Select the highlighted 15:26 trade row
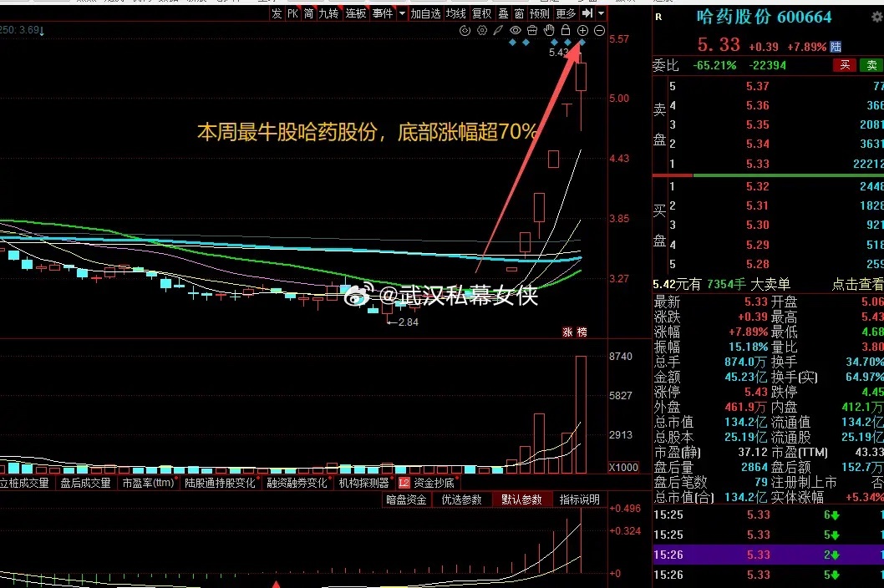This screenshot has height=588, width=884. pos(768,555)
